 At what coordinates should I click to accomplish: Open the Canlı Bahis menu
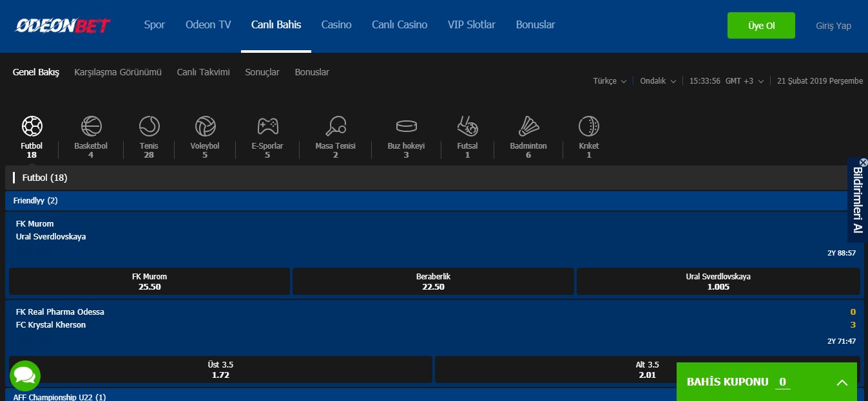[x=276, y=25]
